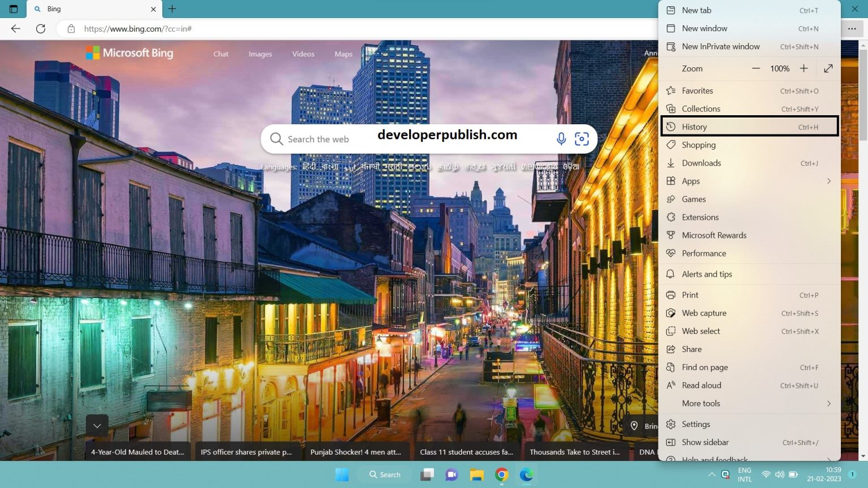Click the magnifier icon in the search box
Image resolution: width=868 pixels, height=488 pixels.
coord(276,139)
